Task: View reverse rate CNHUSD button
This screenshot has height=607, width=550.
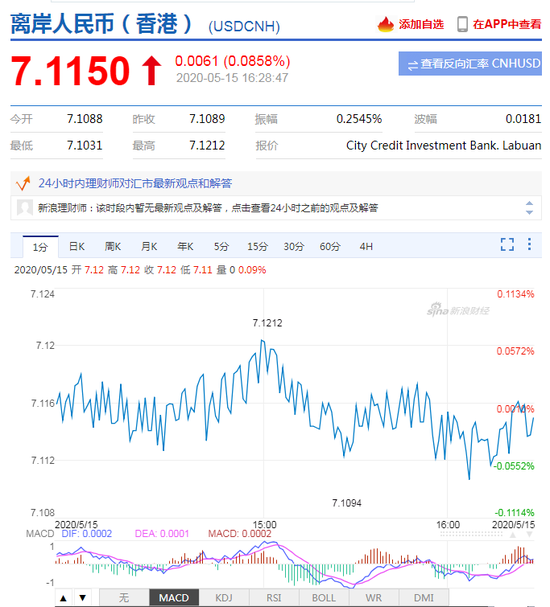Action: coord(470,63)
